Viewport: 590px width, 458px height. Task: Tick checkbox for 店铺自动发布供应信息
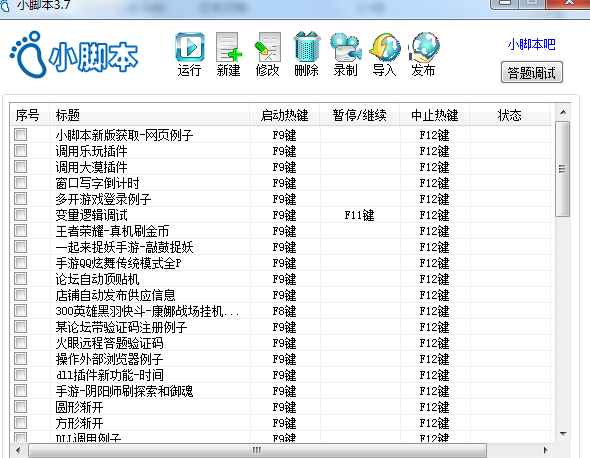[x=20, y=294]
